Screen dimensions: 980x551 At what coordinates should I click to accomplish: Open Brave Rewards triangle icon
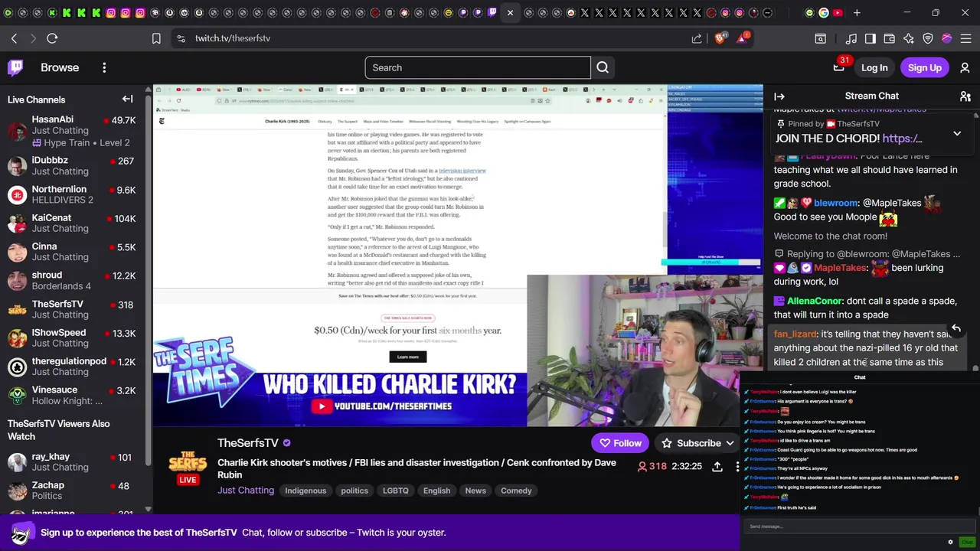click(x=742, y=38)
